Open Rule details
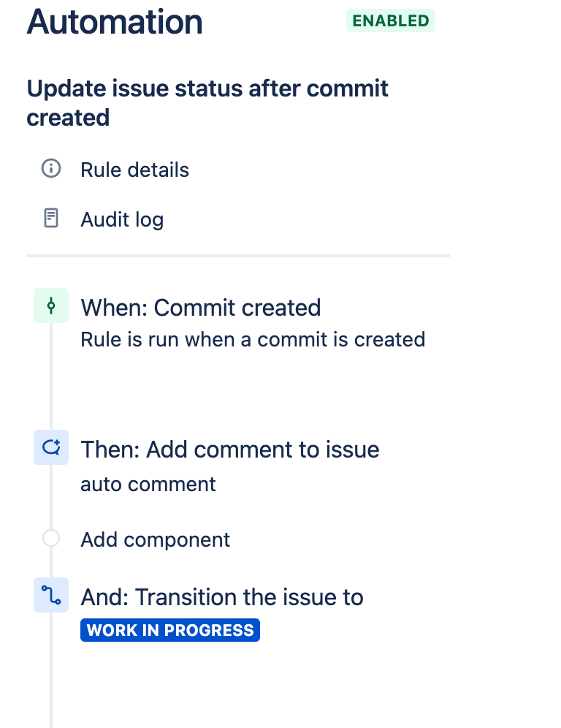 [134, 170]
